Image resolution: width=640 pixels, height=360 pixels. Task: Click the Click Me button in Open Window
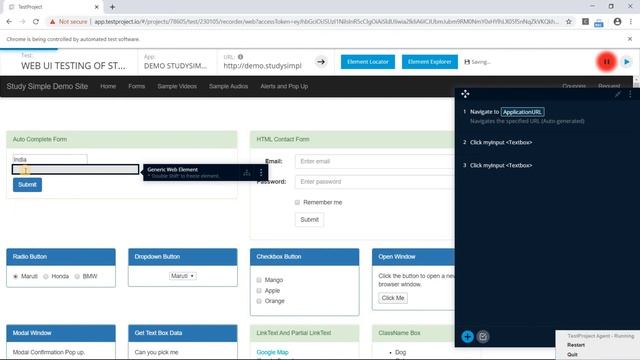pos(393,298)
